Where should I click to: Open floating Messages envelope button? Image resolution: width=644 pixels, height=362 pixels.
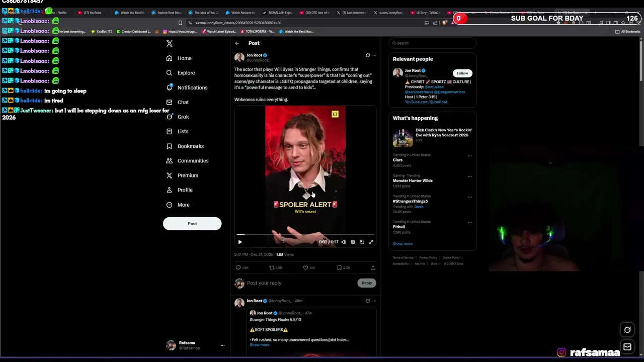(x=627, y=347)
